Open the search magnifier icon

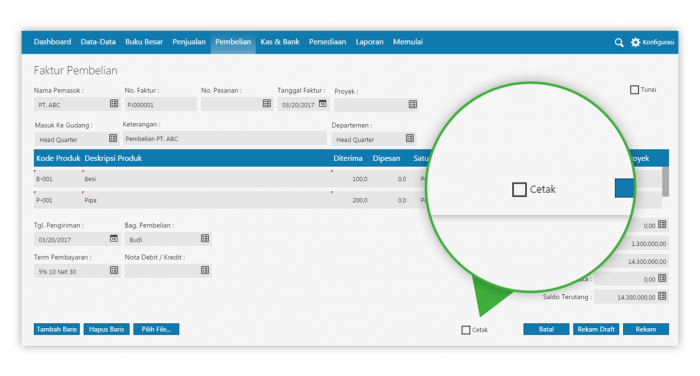[619, 42]
